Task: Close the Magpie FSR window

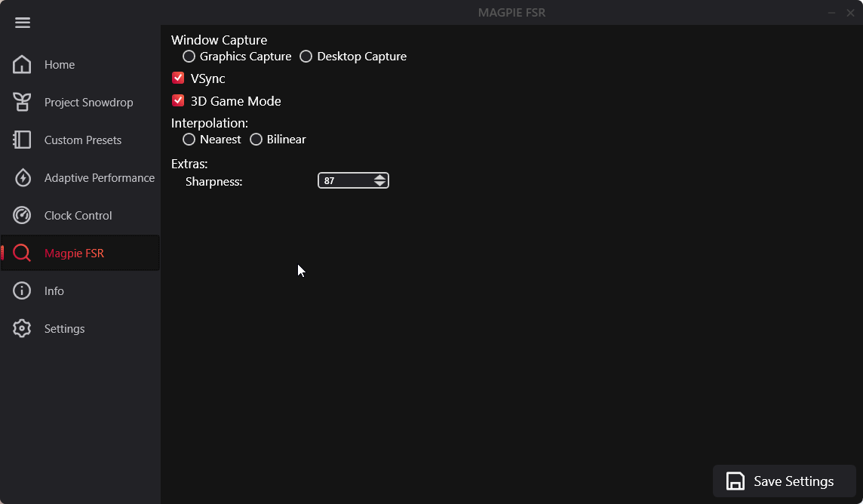Action: pos(850,13)
